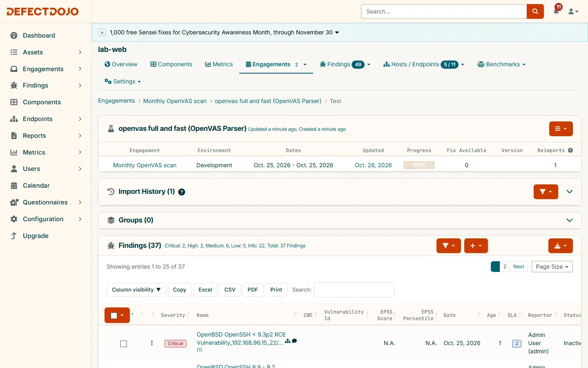
Task: Open notes comment icon on OpenSSH RCE finding
Action: coord(294,341)
